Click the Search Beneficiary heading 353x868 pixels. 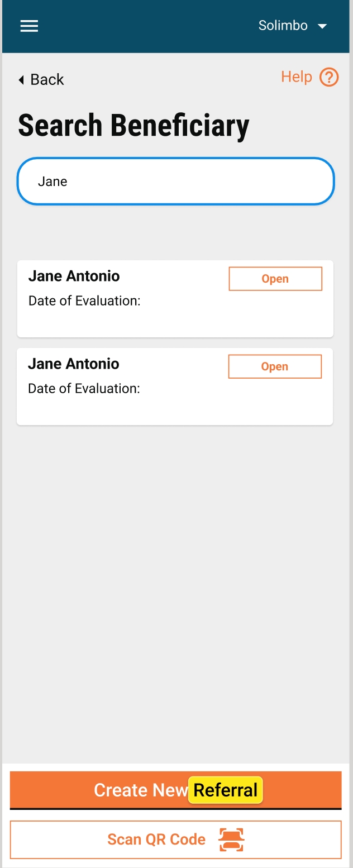tap(133, 125)
